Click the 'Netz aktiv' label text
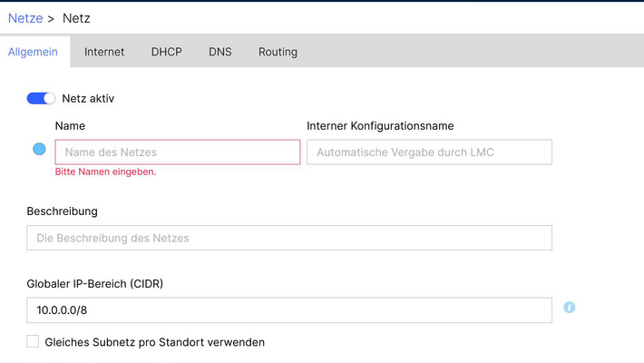 coord(88,98)
